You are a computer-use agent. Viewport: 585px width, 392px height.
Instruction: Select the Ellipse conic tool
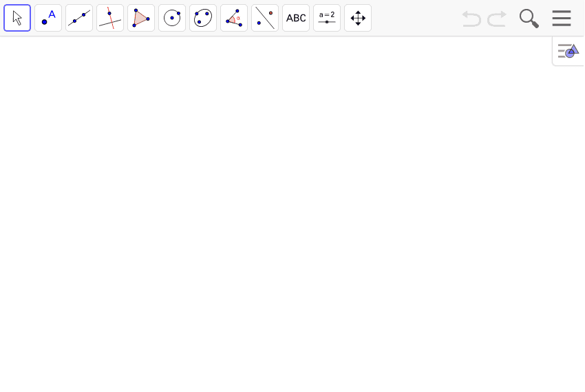[203, 18]
